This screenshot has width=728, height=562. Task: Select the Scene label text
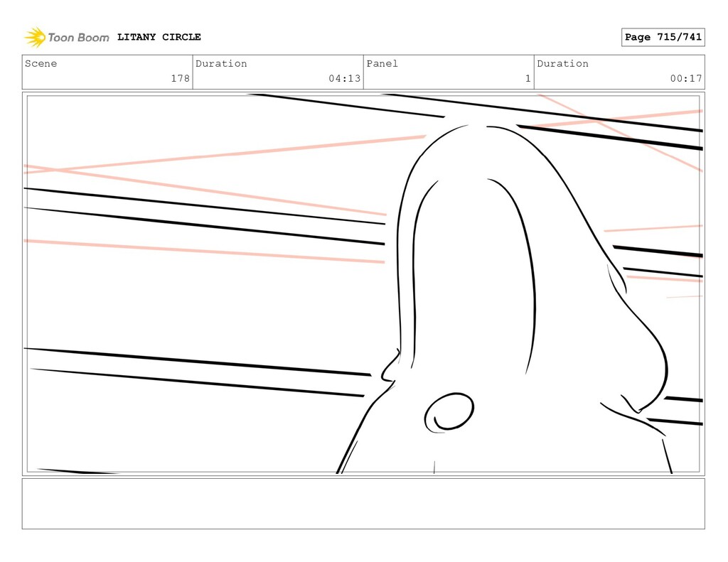41,63
